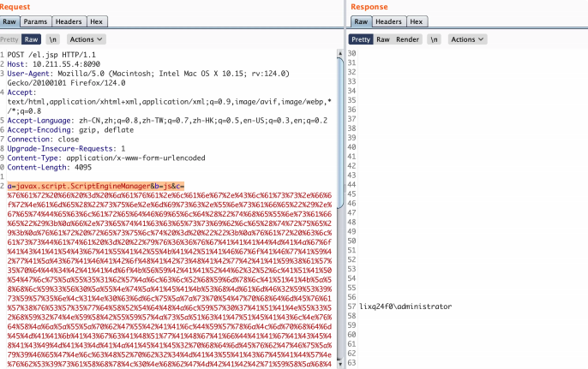
Task: Click the Content-Length: 4095 header line
Action: pyautogui.click(x=47, y=169)
